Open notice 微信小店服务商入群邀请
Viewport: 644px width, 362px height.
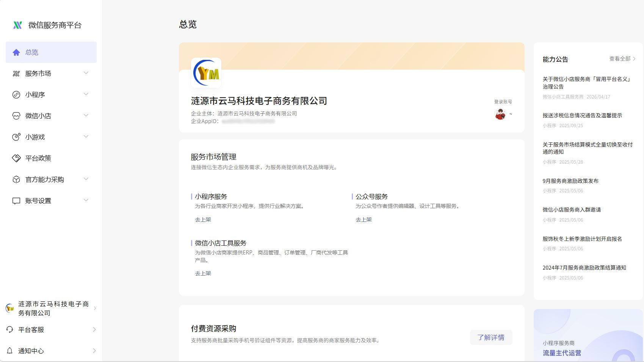572,210
